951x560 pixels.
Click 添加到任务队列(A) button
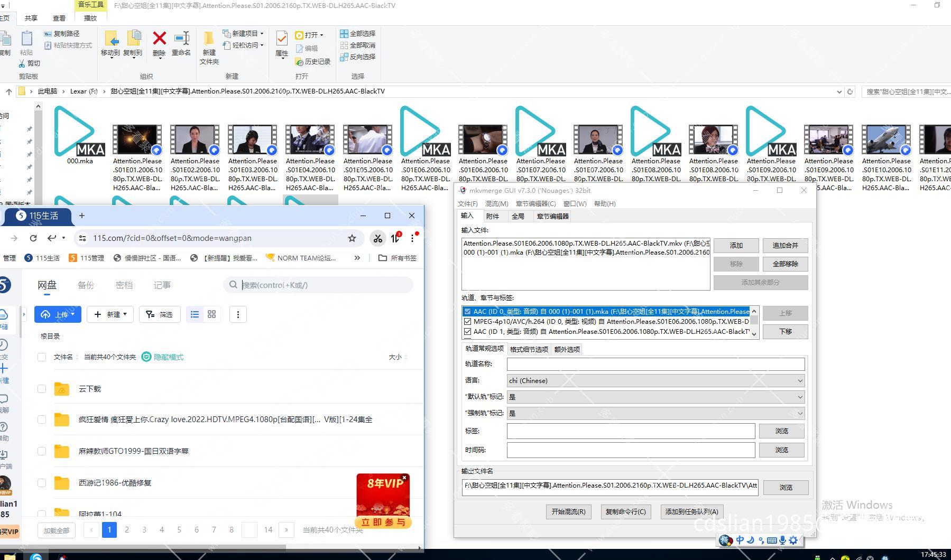point(691,511)
